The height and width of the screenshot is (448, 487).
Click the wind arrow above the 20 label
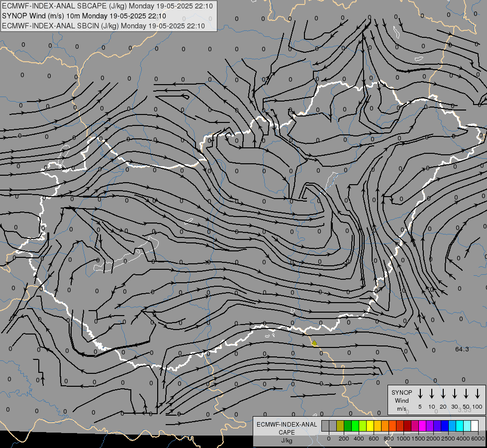(443, 393)
